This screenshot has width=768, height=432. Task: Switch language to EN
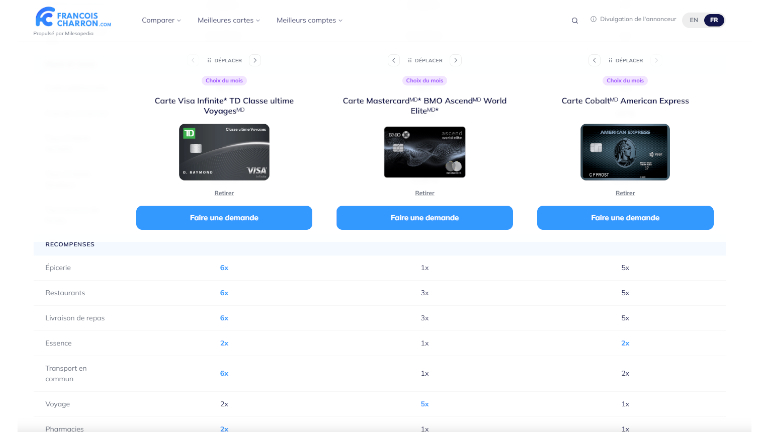click(x=694, y=20)
